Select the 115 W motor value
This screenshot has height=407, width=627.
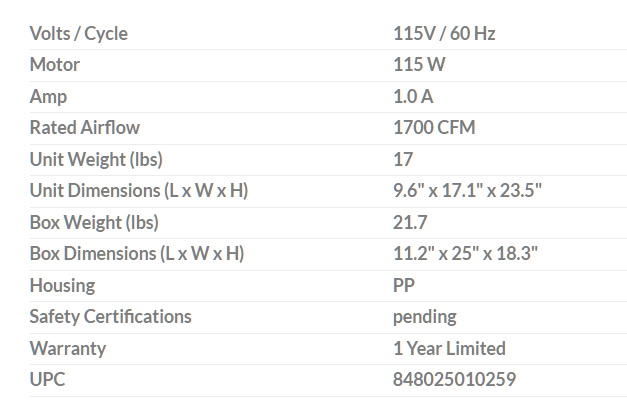coord(420,65)
